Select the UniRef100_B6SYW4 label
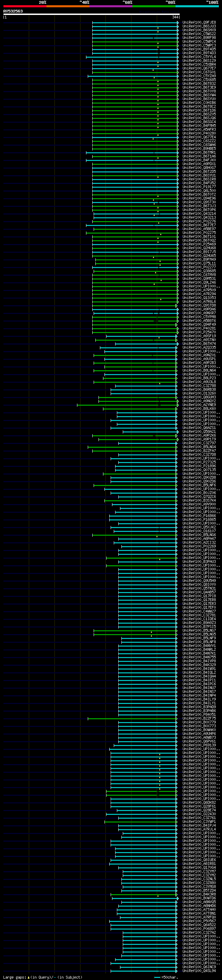The height and width of the screenshot is (980, 222). click(199, 95)
